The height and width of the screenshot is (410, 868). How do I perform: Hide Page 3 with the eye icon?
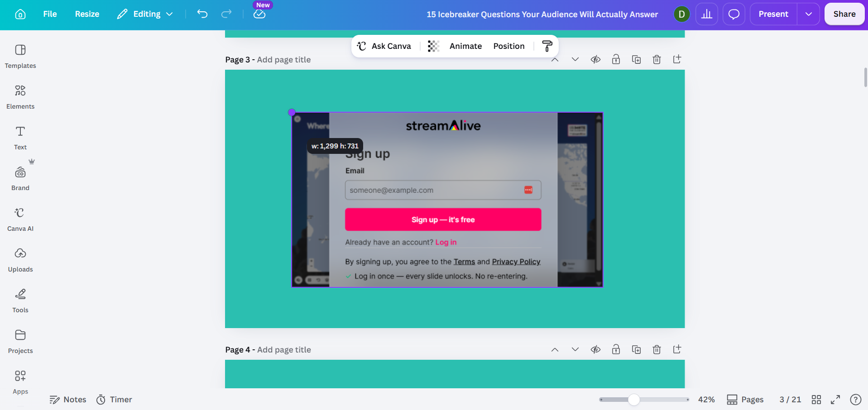point(595,59)
